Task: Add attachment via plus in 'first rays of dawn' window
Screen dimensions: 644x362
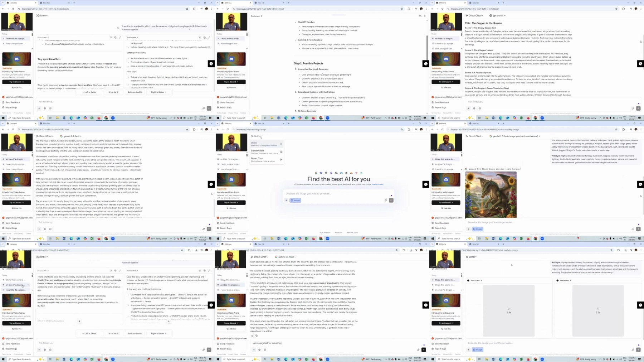Action: (x=39, y=229)
